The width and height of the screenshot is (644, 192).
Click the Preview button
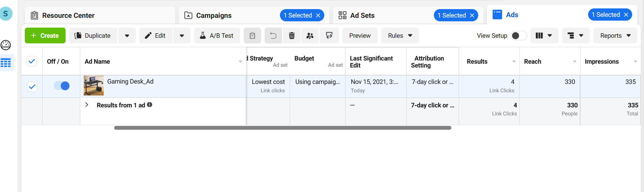360,36
